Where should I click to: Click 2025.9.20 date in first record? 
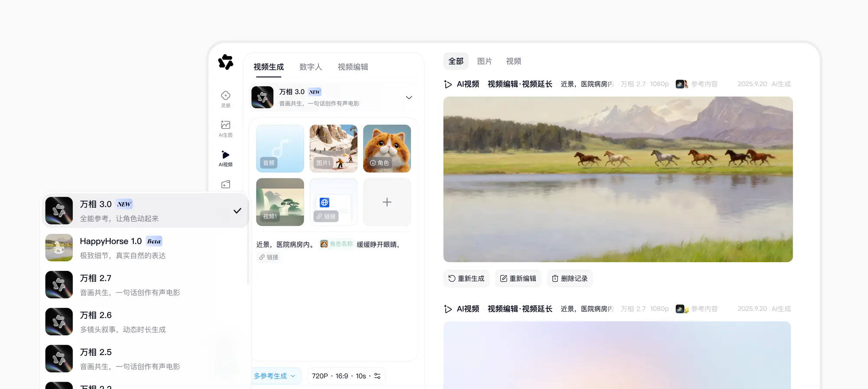point(752,84)
